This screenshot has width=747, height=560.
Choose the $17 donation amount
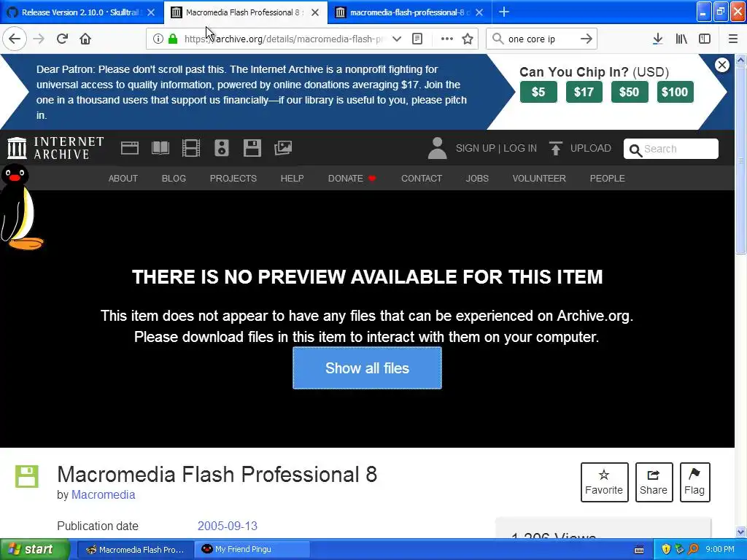tap(584, 92)
